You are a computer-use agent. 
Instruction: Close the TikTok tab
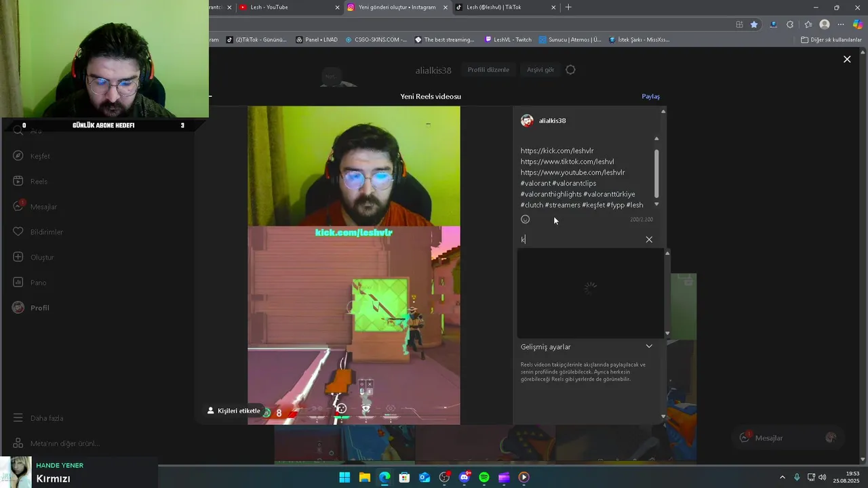553,7
